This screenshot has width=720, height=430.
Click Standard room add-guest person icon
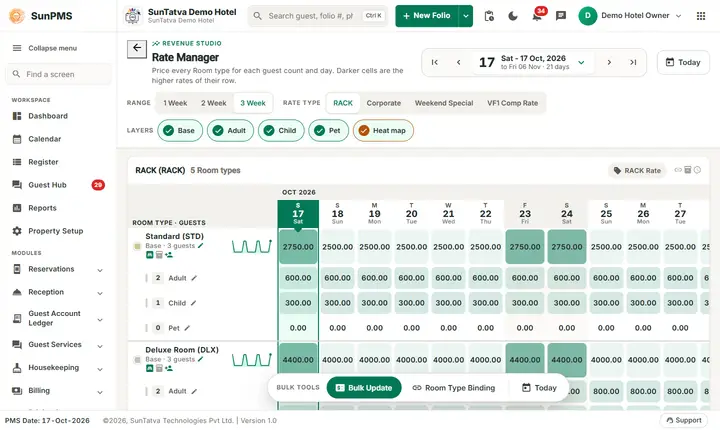pos(169,255)
